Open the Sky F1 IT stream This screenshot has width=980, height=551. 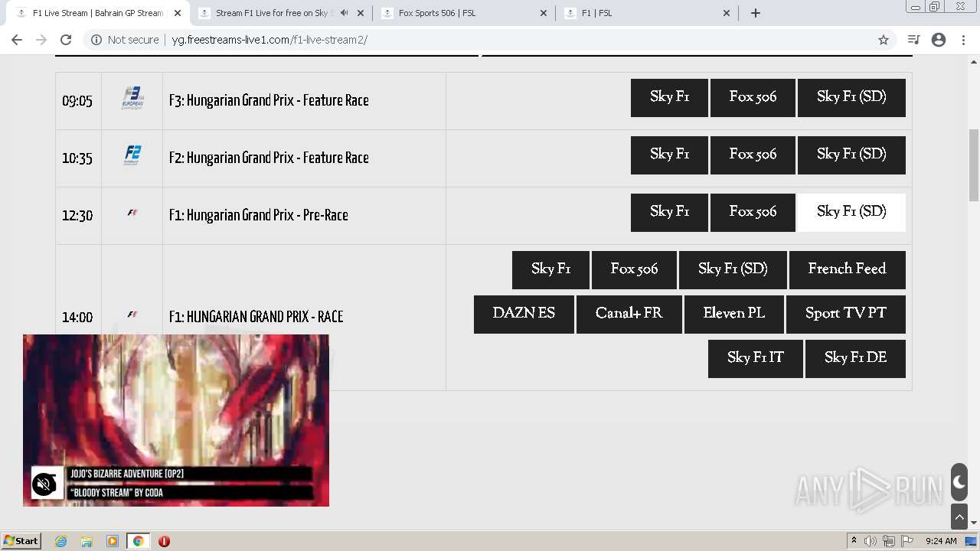(756, 359)
